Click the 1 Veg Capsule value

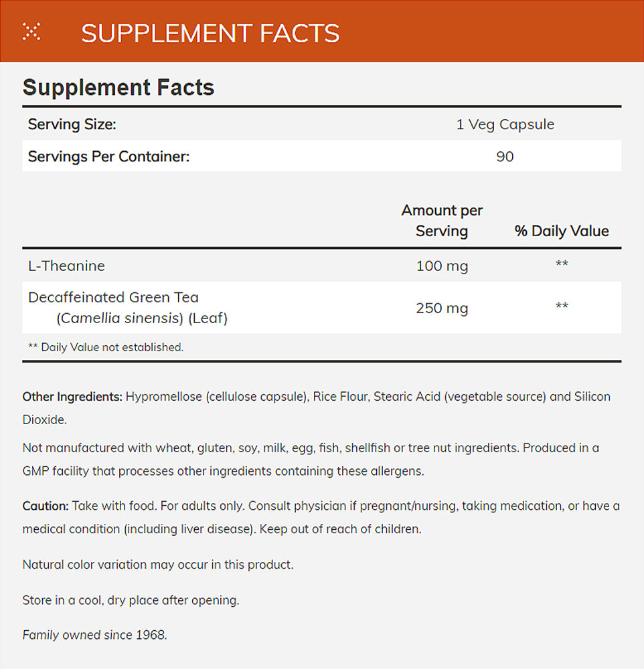click(505, 124)
